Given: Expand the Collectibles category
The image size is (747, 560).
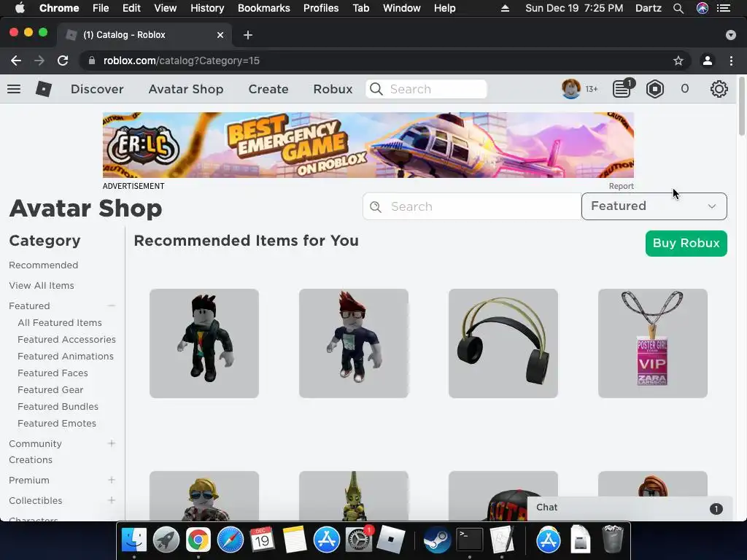Looking at the screenshot, I should pos(111,500).
